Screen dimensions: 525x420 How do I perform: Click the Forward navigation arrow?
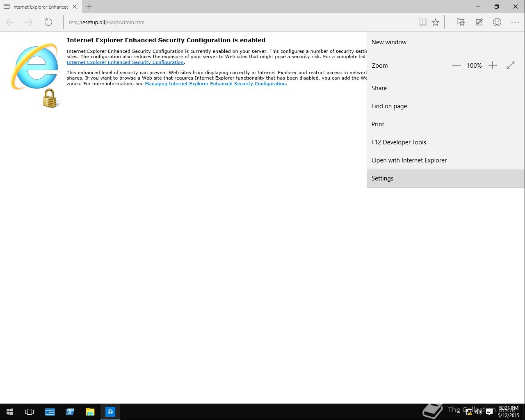[x=29, y=22]
